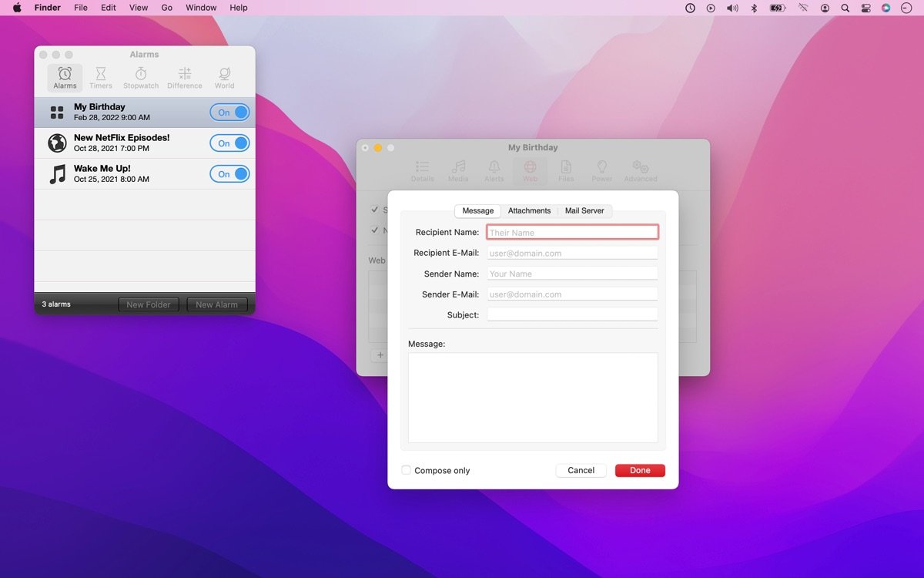Toggle the Wake Me Up alarm switch
This screenshot has width=924, height=578.
[x=229, y=174]
